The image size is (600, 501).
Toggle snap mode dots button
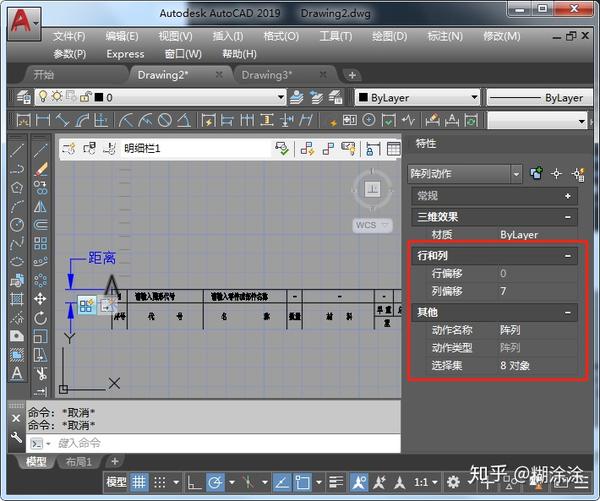point(160,482)
